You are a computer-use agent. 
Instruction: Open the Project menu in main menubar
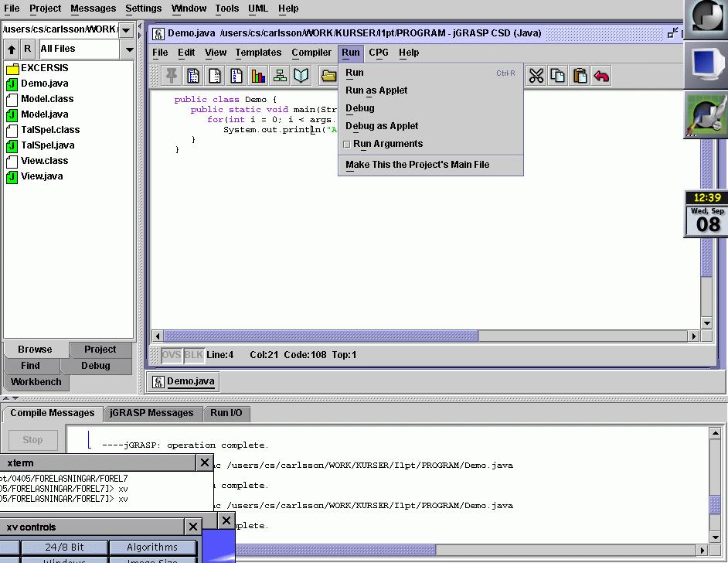pos(45,9)
